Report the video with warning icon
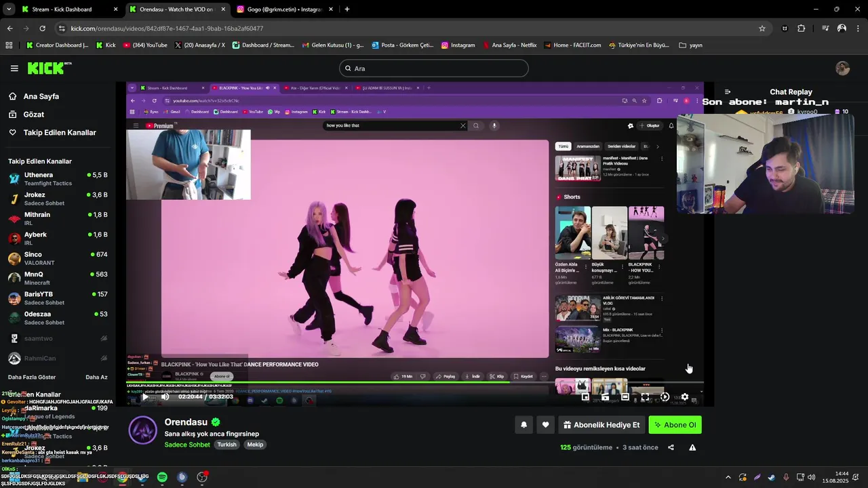The image size is (868, 488). [692, 447]
